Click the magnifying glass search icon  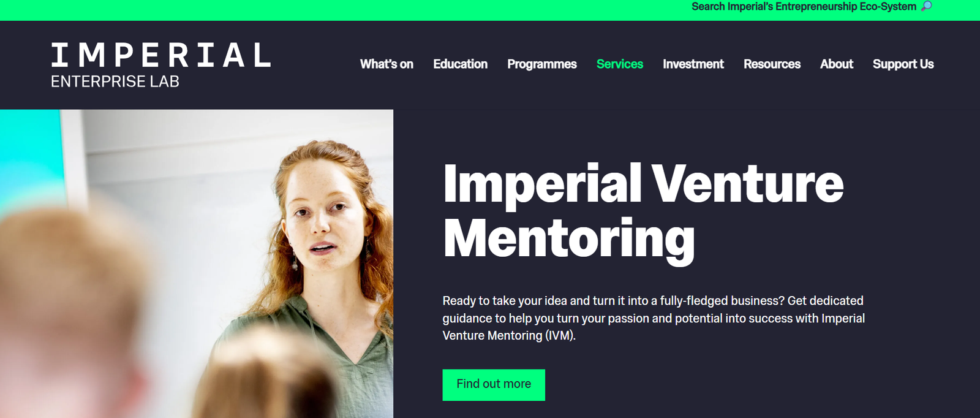(927, 6)
